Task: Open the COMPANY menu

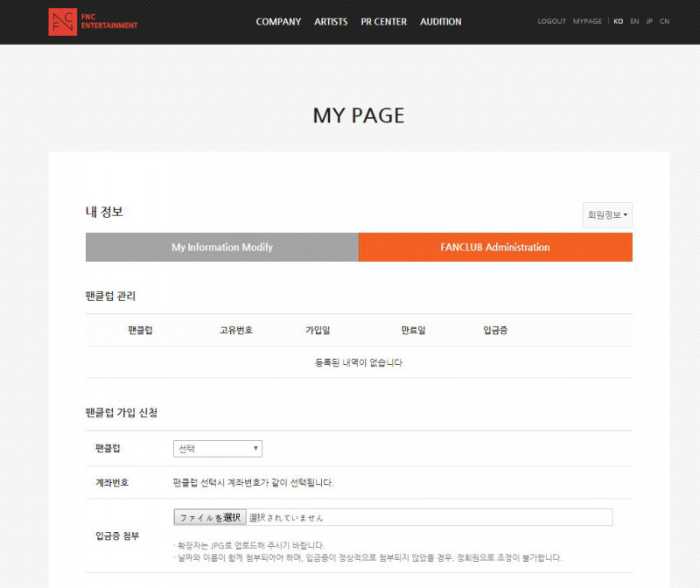Action: click(278, 22)
